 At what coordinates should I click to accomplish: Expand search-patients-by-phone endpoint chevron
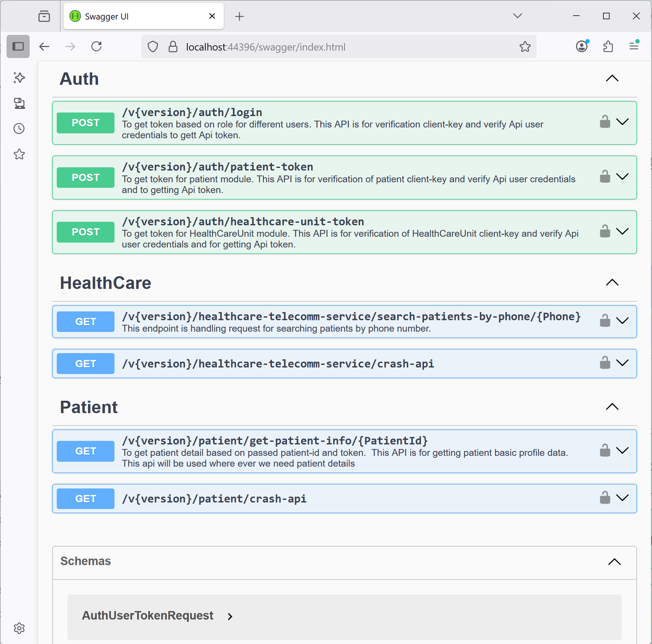coord(622,321)
